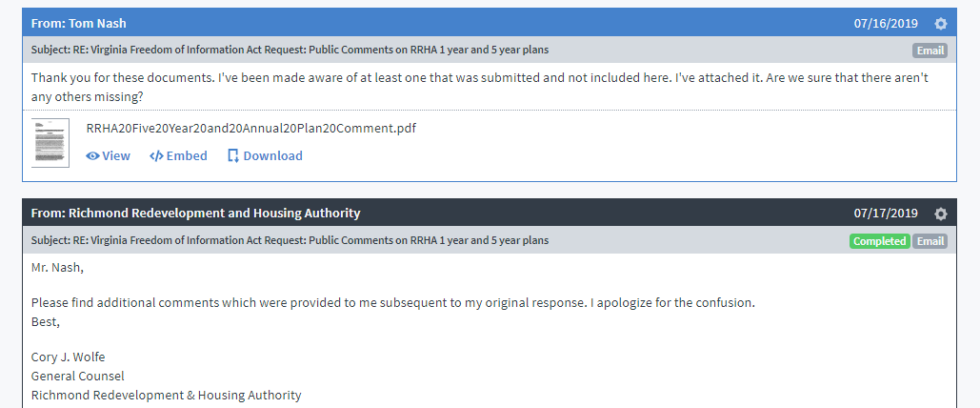Embed the attached PDF document
The height and width of the screenshot is (408, 980).
pos(178,155)
